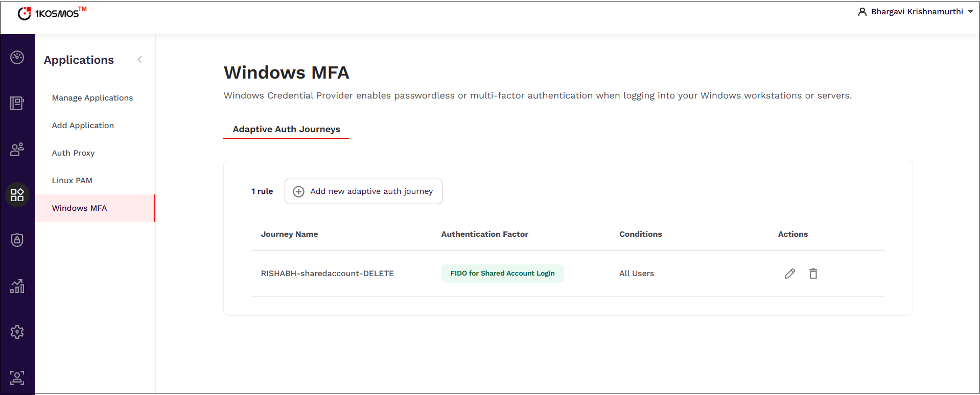Select the applications grid icon in sidebar

[x=17, y=195]
